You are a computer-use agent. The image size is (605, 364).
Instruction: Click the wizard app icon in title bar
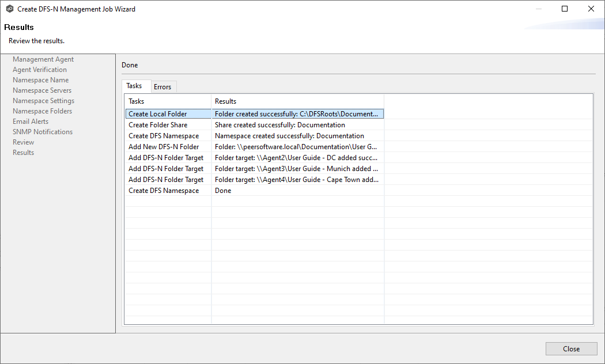pos(10,9)
